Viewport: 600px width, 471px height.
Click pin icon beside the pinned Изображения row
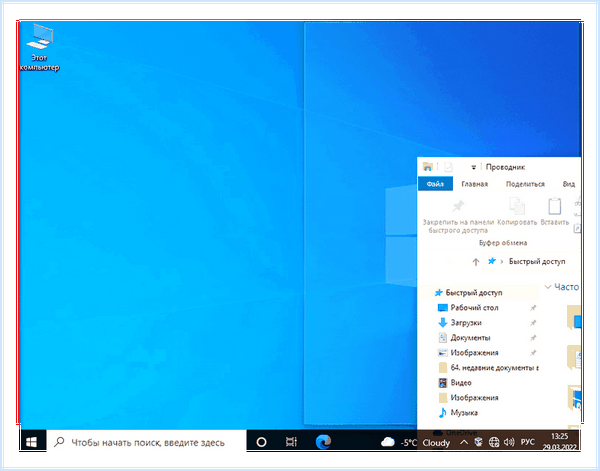pos(533,352)
